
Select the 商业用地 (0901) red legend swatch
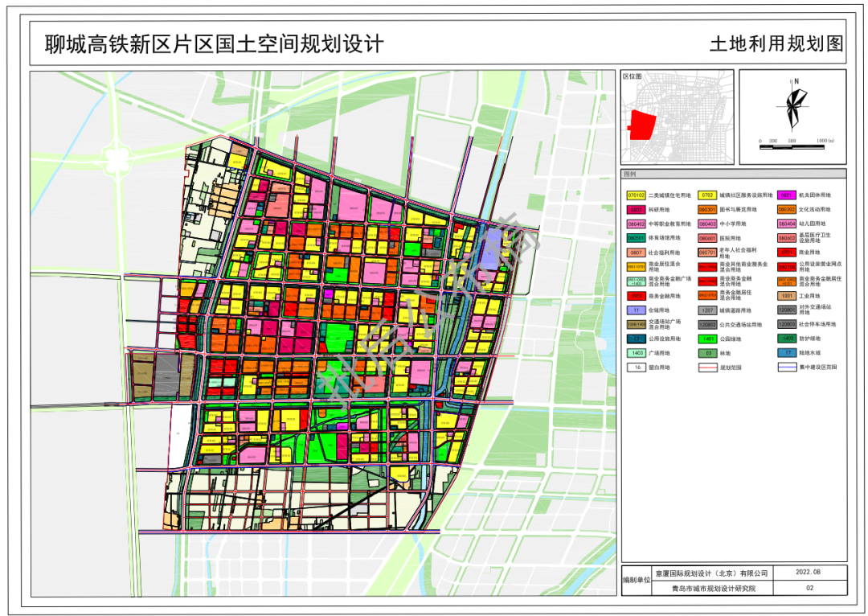pyautogui.click(x=788, y=253)
